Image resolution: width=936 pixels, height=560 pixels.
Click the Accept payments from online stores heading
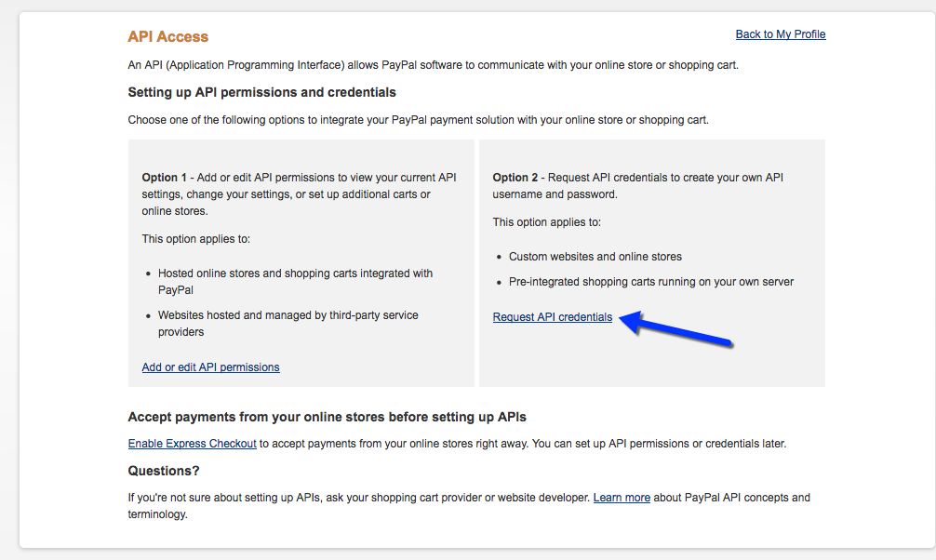[x=328, y=417]
